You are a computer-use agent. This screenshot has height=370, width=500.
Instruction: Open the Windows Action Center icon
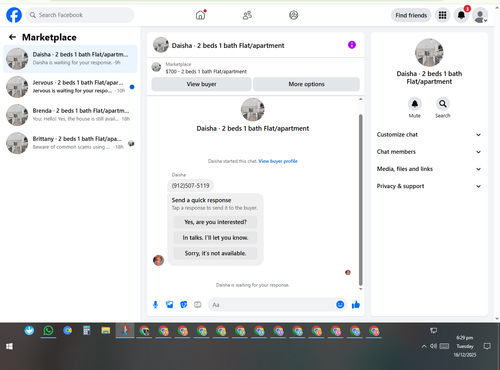click(487, 346)
